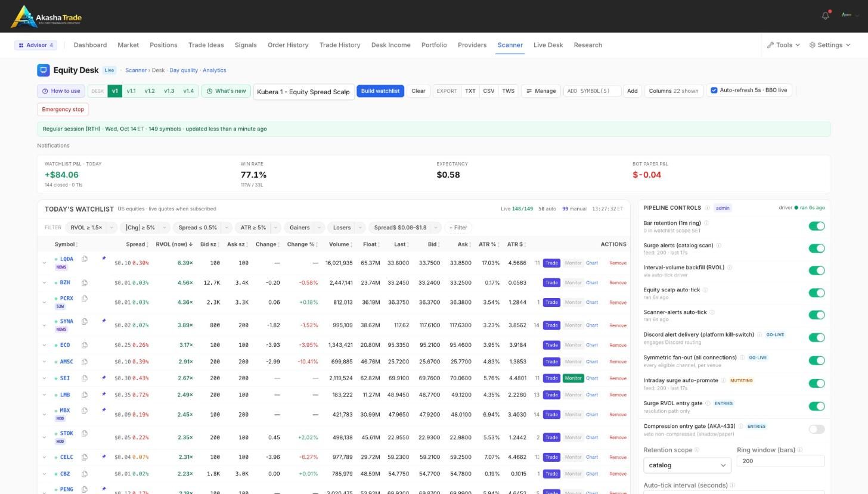This screenshot has width=868, height=494.
Task: Click the Equity Desk monitor icon
Action: (43, 70)
